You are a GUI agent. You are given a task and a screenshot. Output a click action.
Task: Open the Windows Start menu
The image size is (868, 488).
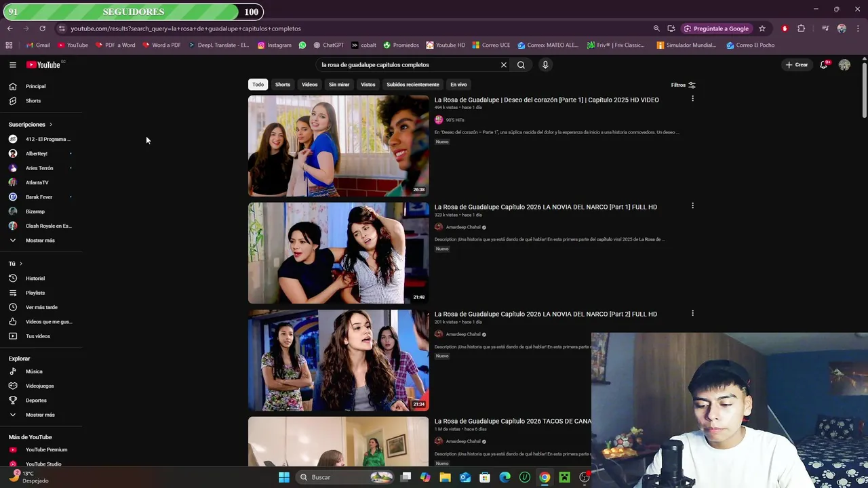point(284,477)
